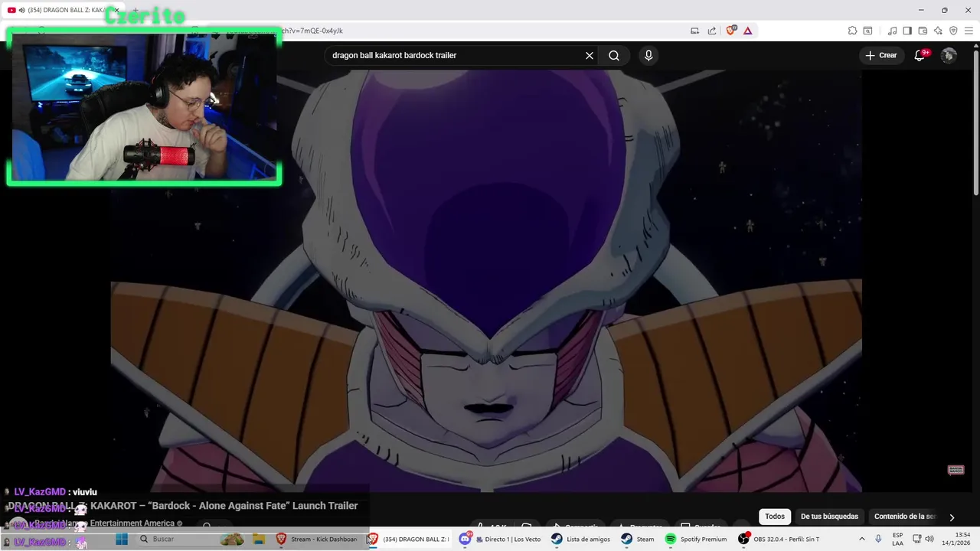Start voice search with microphone icon

click(x=648, y=56)
